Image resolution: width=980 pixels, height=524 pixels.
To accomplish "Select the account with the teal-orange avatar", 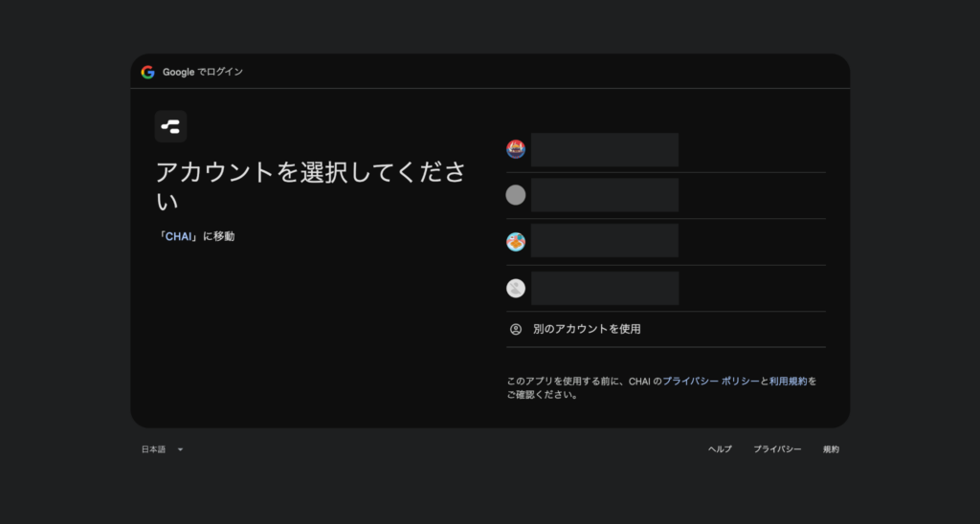I will [x=666, y=242].
